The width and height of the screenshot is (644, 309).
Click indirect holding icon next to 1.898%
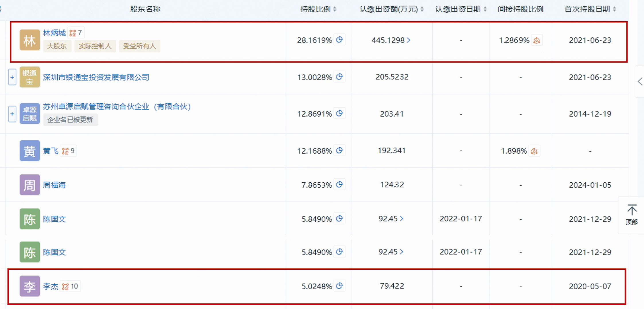(534, 151)
